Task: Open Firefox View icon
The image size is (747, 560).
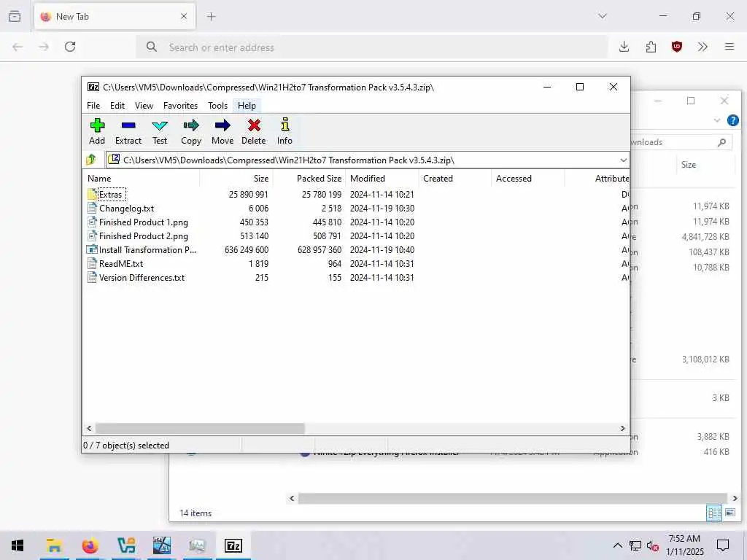Action: 15,16
